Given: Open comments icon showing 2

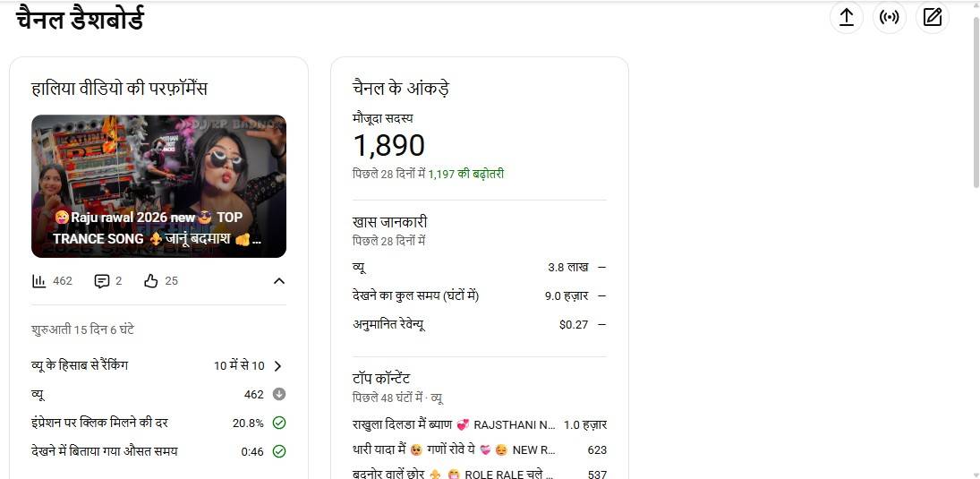Looking at the screenshot, I should click(101, 281).
